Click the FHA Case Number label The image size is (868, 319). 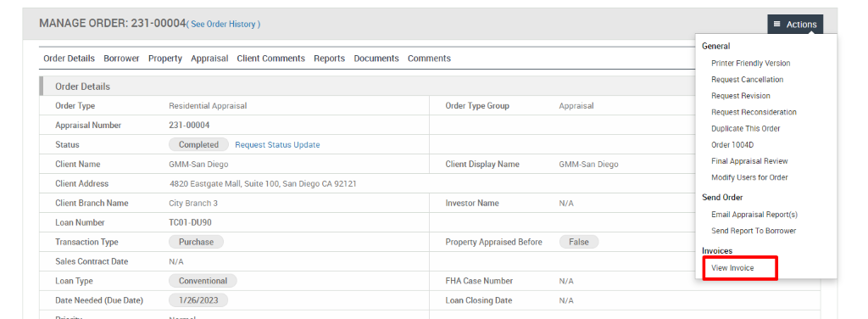480,281
